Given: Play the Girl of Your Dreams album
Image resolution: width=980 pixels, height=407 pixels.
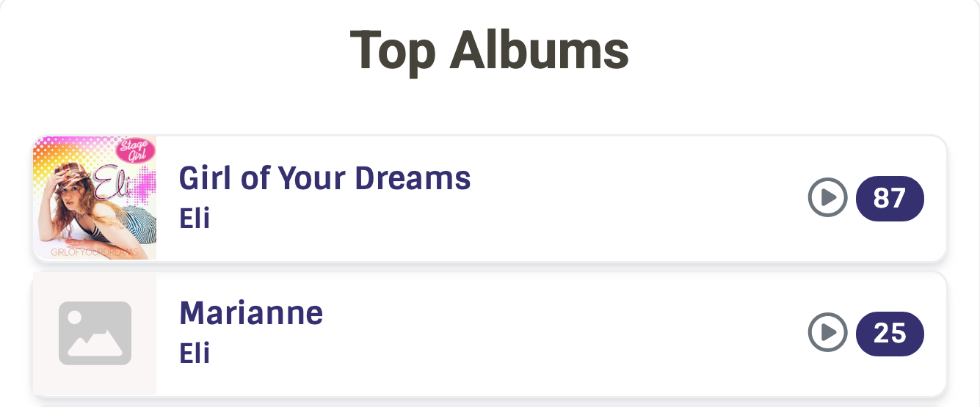Looking at the screenshot, I should pyautogui.click(x=827, y=198).
